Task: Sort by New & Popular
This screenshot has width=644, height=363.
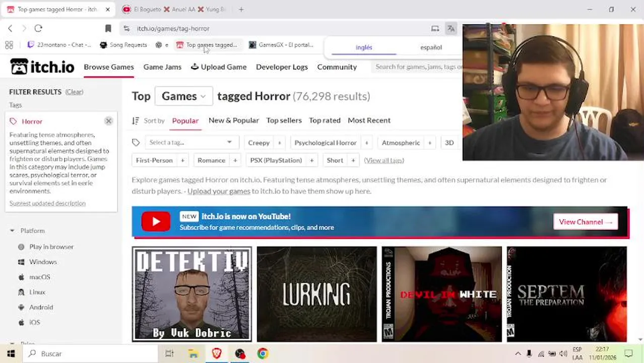Action: coord(234,120)
